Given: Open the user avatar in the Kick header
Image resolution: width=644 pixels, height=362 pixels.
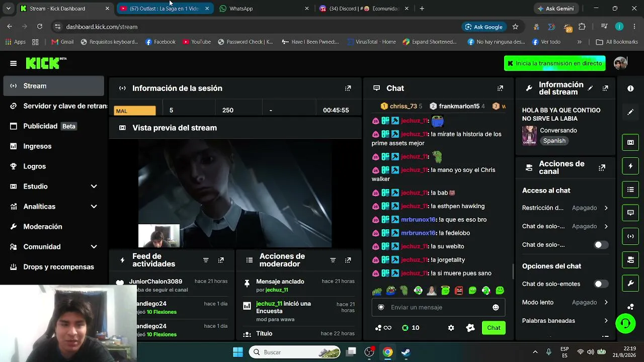Looking at the screenshot, I should click(x=620, y=63).
